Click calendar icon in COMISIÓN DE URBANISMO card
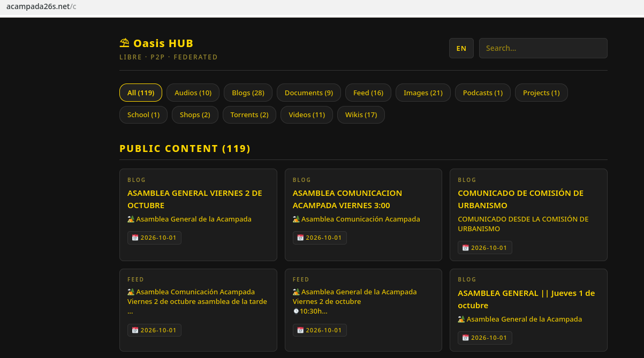Viewport: 644px width, 358px height. click(466, 248)
